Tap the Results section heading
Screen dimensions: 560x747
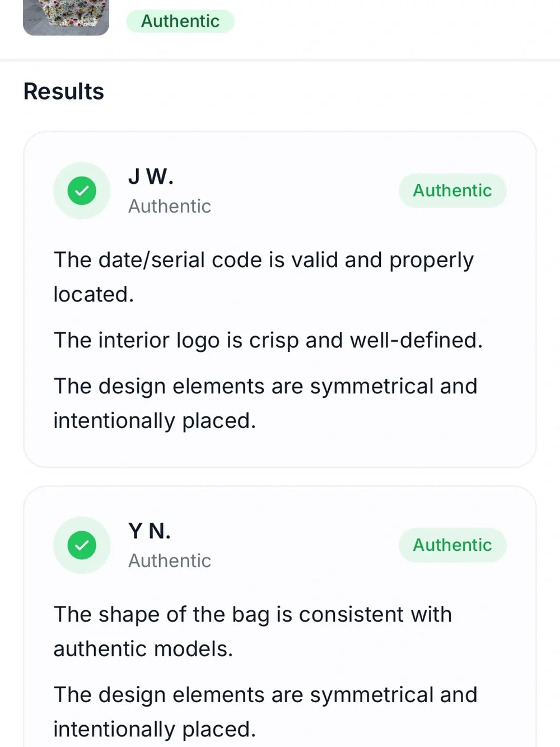(64, 91)
